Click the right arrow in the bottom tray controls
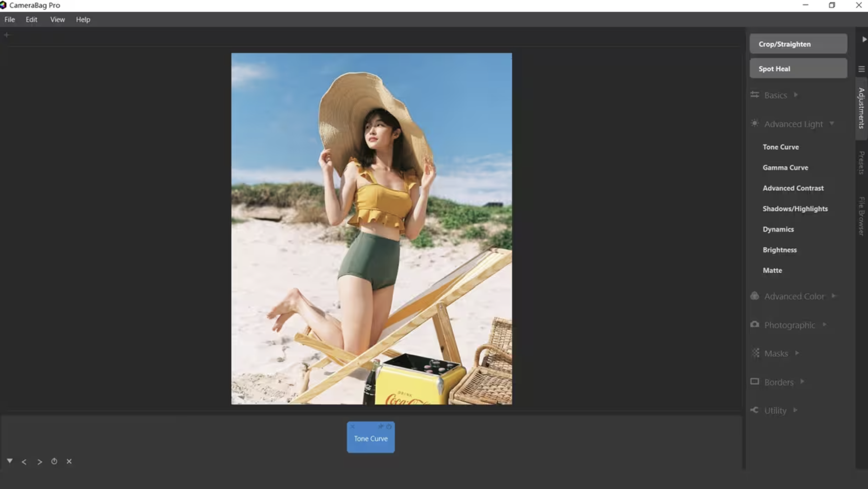 [x=40, y=462]
